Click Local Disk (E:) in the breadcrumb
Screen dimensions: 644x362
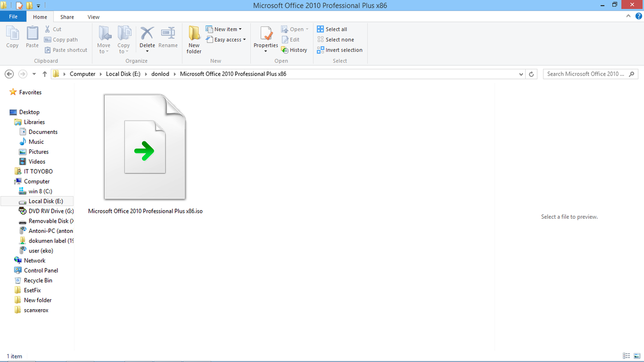[x=123, y=74]
